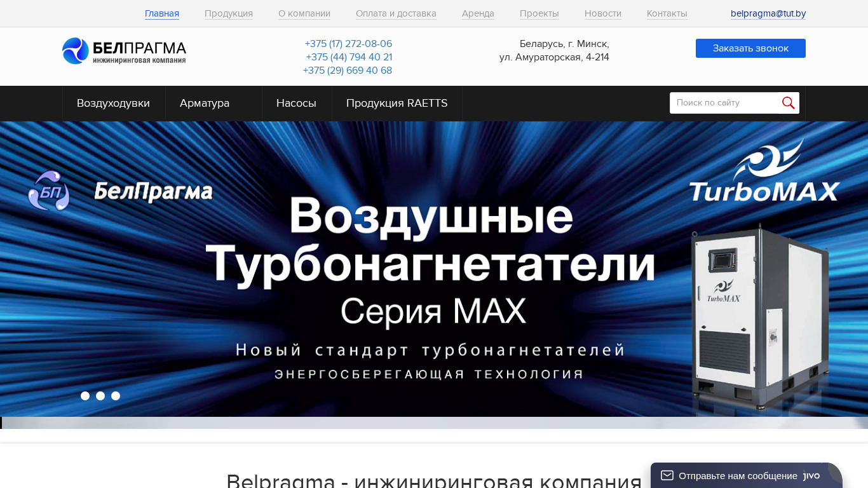Image resolution: width=868 pixels, height=488 pixels.
Task: Select the third banner slide dot
Action: coord(116,396)
